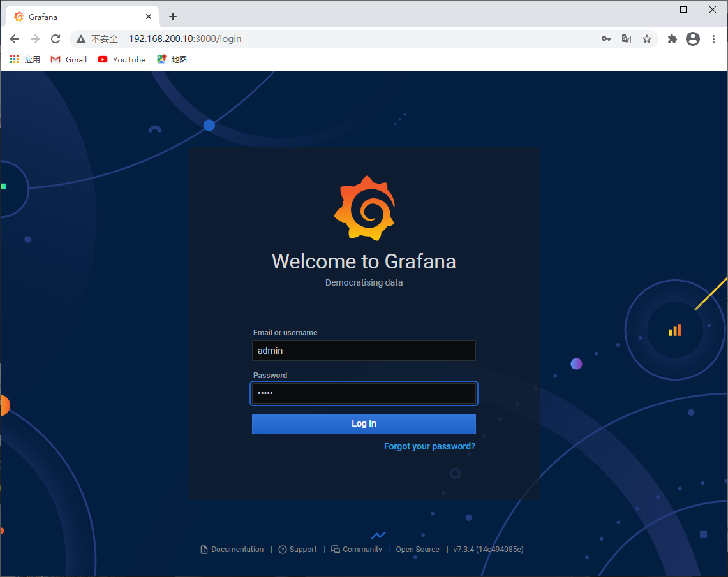Click the v7.3.4 version link
The image size is (728, 577).
(489, 550)
